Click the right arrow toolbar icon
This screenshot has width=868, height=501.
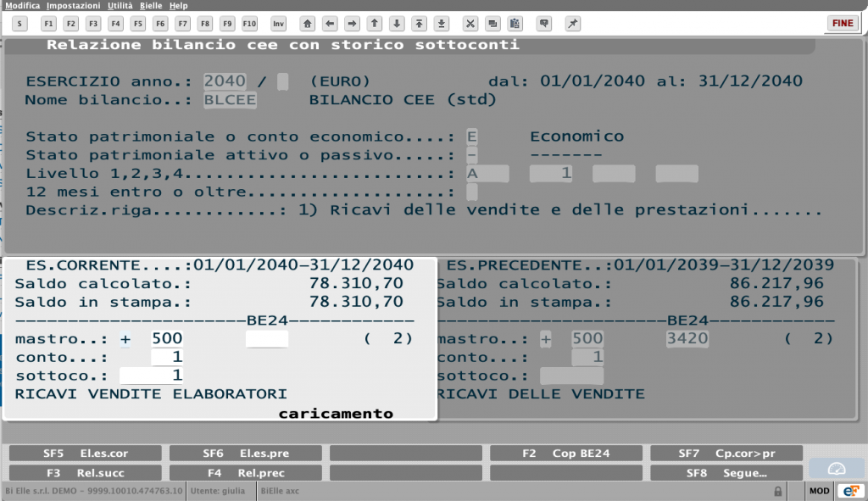click(352, 24)
